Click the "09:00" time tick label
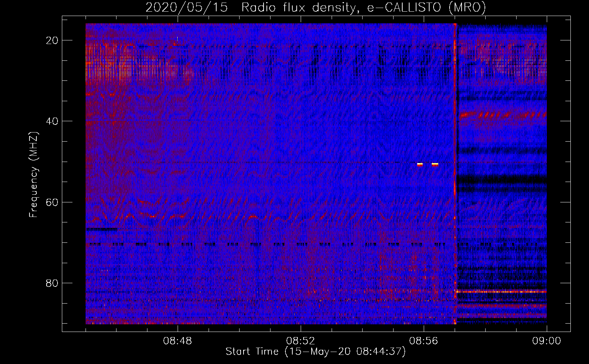Viewport: 589px width, 364px height. click(547, 341)
